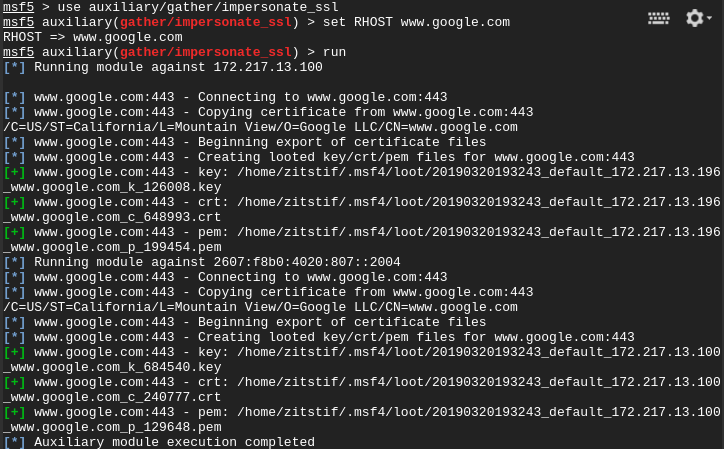The height and width of the screenshot is (449, 724).
Task: Click the '_www.google.com_k_684540.key' filename
Action: (x=112, y=367)
